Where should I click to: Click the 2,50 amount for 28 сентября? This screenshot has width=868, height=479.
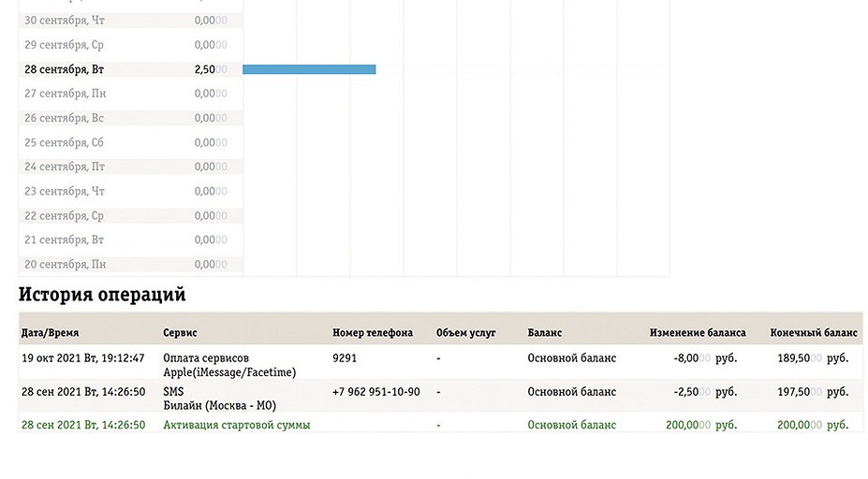click(x=205, y=69)
